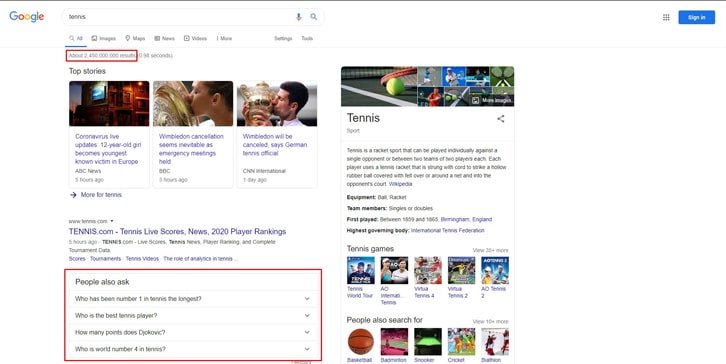Open Snooker related search
726x364 pixels.
tap(427, 345)
